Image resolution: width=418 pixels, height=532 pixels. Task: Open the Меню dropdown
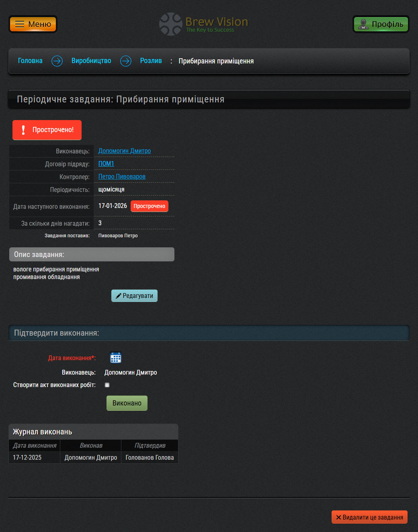tap(33, 24)
